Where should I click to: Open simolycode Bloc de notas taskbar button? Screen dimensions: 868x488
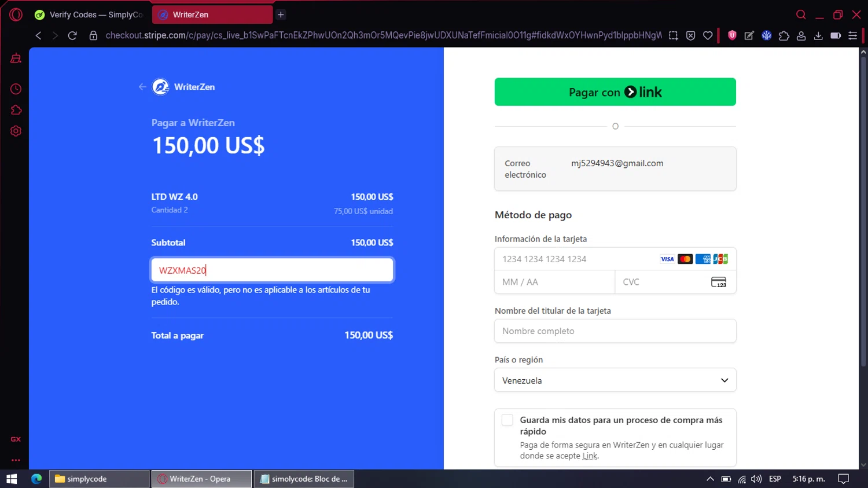coord(304,479)
